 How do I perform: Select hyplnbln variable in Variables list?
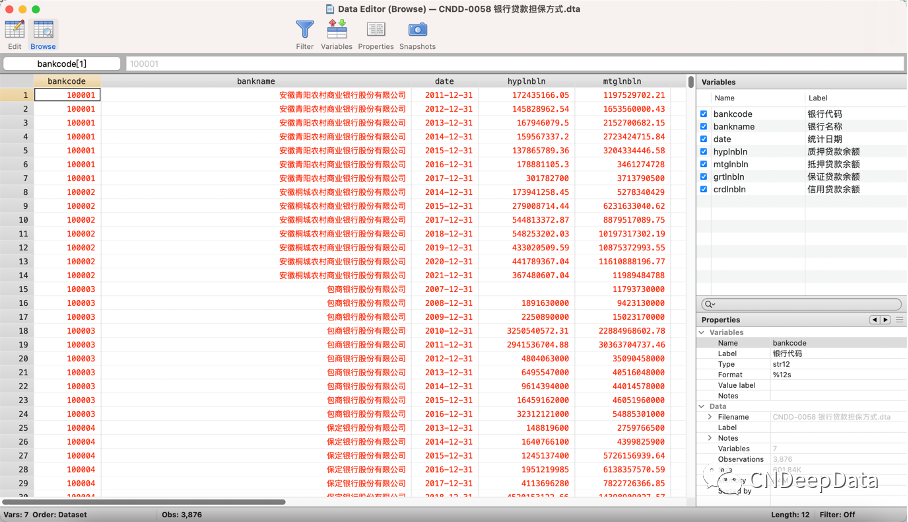[730, 152]
